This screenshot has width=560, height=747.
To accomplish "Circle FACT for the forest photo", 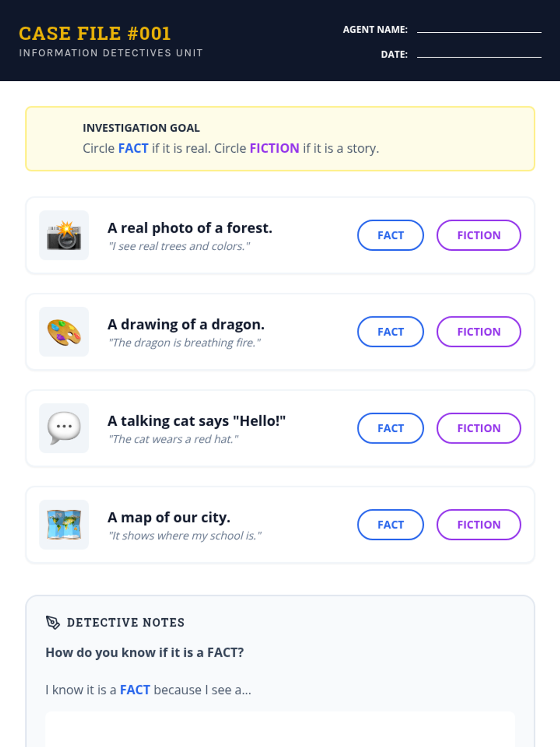I will 391,235.
